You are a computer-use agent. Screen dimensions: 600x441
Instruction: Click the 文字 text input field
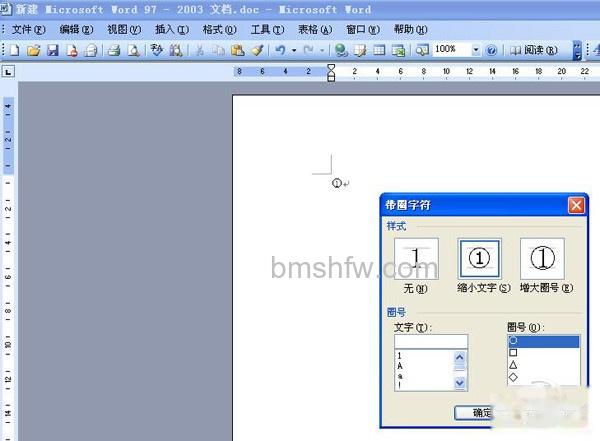(x=431, y=341)
